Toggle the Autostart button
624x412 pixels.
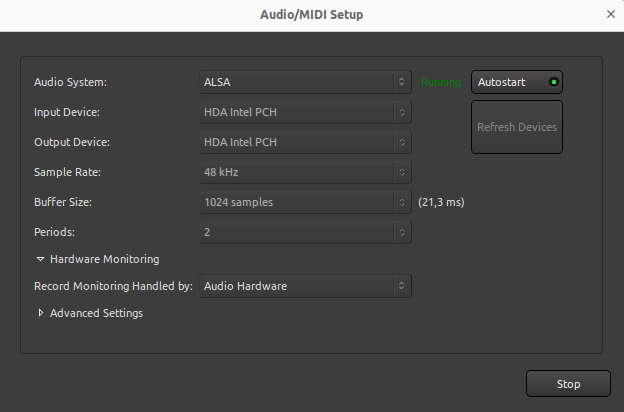516,82
